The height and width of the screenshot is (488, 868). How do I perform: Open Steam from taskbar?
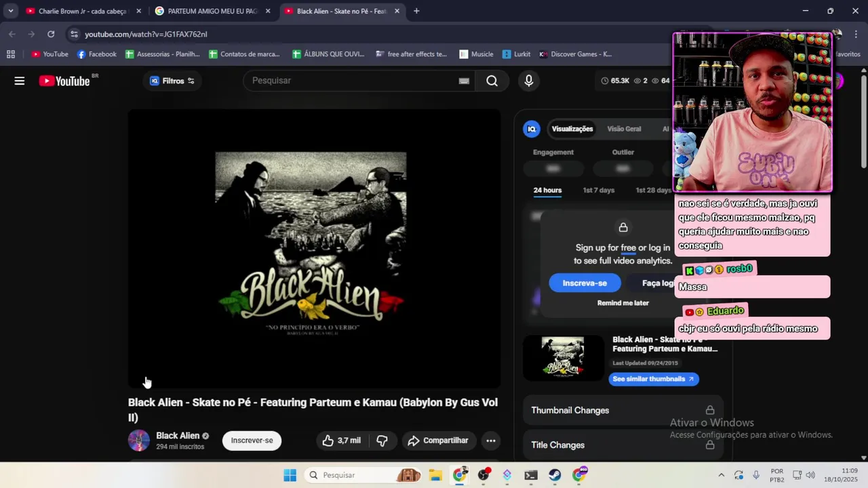point(555,475)
